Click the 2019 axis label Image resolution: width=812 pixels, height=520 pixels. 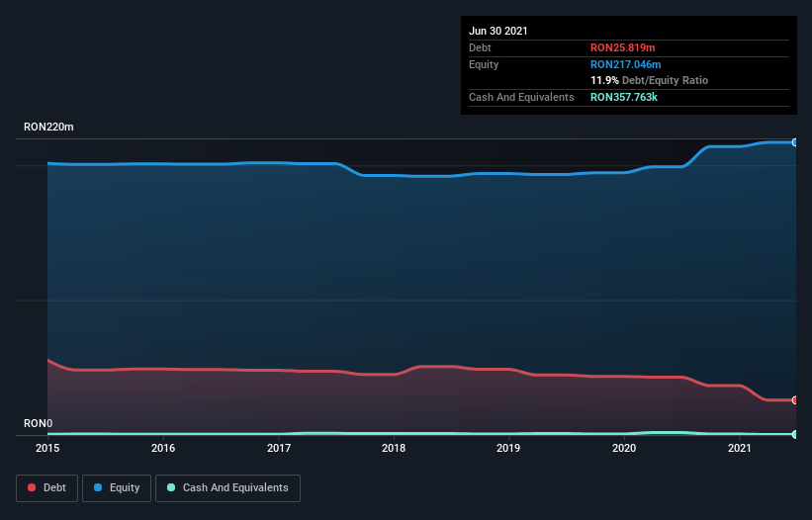click(508, 448)
